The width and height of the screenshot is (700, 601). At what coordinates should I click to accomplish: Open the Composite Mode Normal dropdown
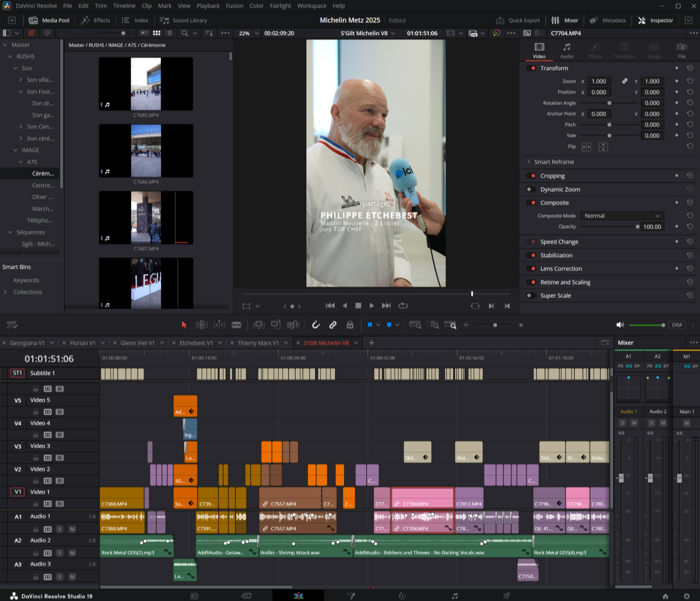point(622,215)
